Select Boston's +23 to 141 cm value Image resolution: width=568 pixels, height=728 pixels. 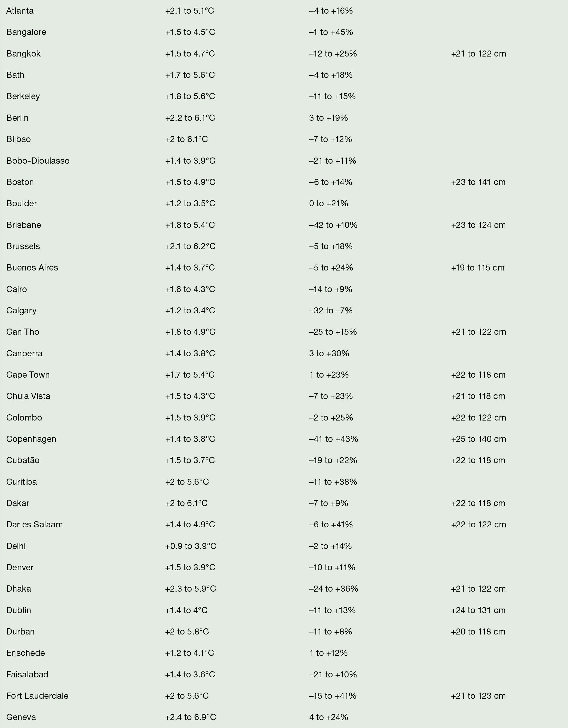coord(478,182)
